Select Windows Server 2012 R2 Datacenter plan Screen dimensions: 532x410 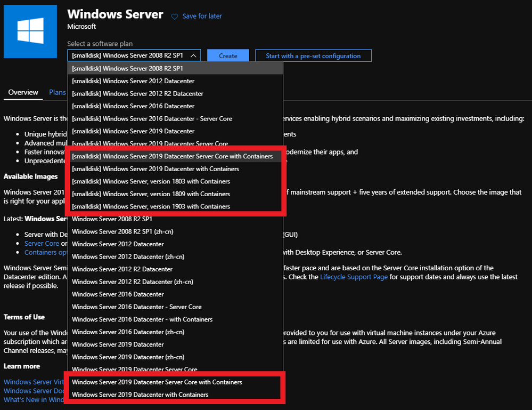pos(175,269)
